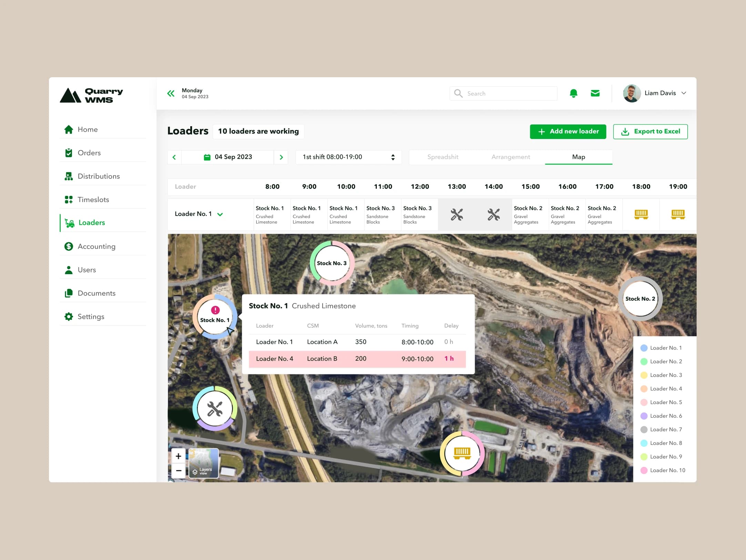Click the 15:00 Stock No. 2 timeslot
The width and height of the screenshot is (746, 560).
pos(530,214)
